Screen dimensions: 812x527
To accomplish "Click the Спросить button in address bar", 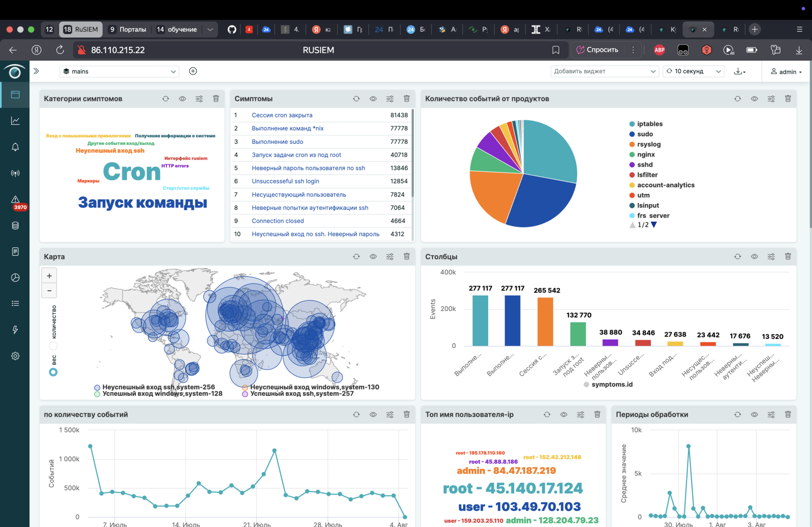I will click(x=597, y=50).
